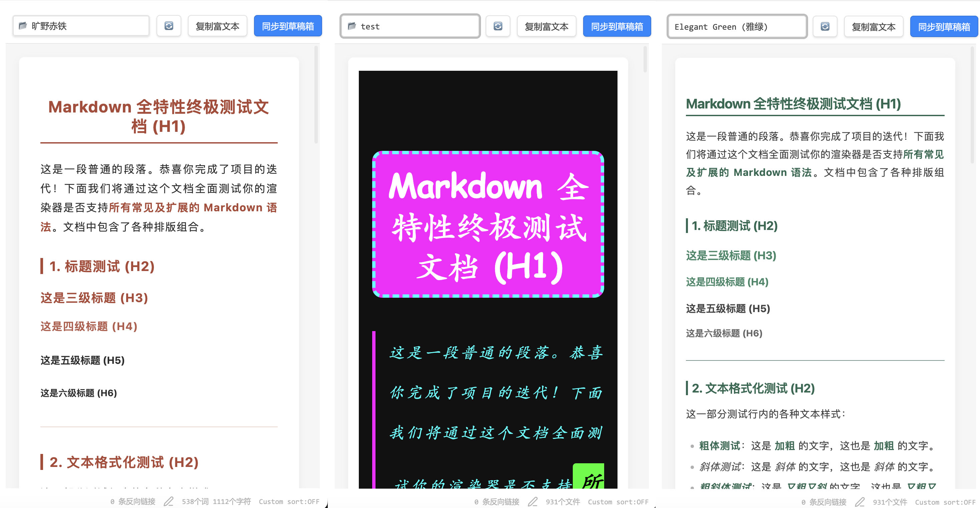Click the red '1. 标题测试 (H2)' heading in the left preview
This screenshot has height=508, width=980.
(102, 266)
